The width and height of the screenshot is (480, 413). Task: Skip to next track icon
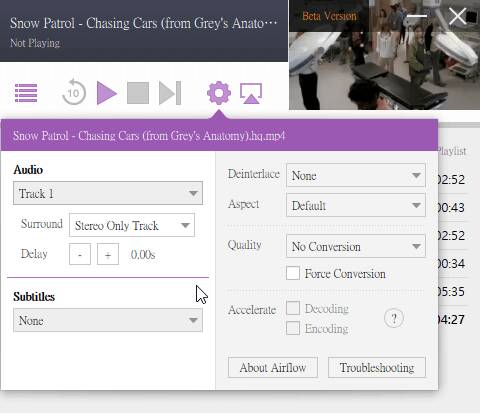pyautogui.click(x=170, y=93)
